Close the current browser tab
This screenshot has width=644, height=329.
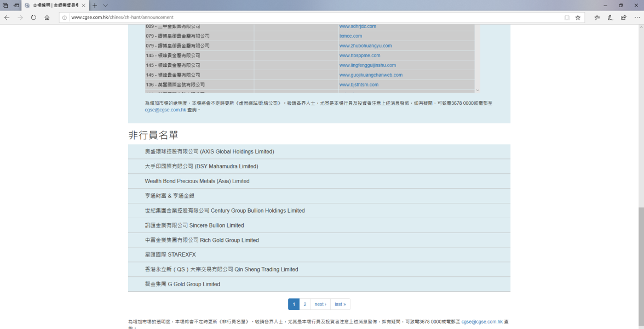(83, 5)
